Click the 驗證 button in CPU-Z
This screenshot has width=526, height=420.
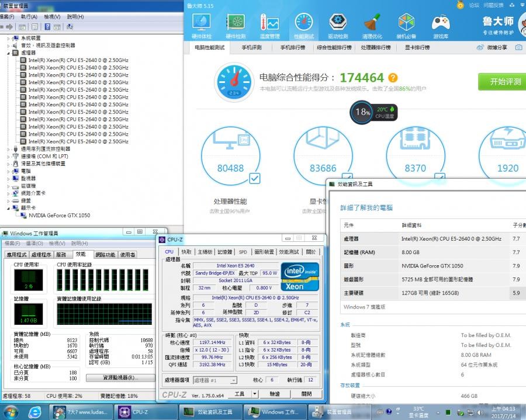(x=275, y=394)
